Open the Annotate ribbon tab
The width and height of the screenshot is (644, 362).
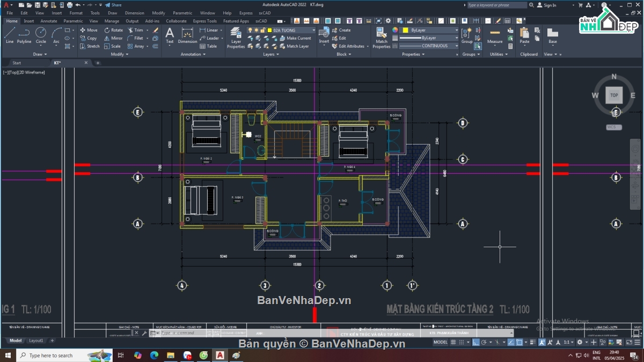tap(48, 21)
